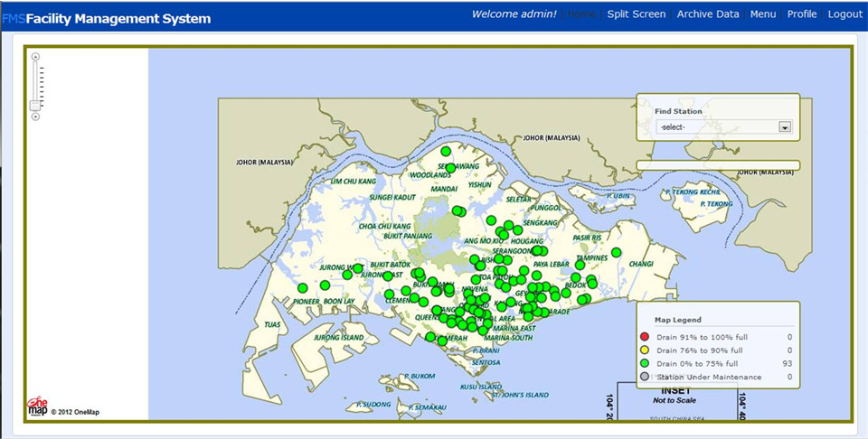The height and width of the screenshot is (439, 868).
Task: Click the zoom-out arrow below the slider
Action: [35, 117]
